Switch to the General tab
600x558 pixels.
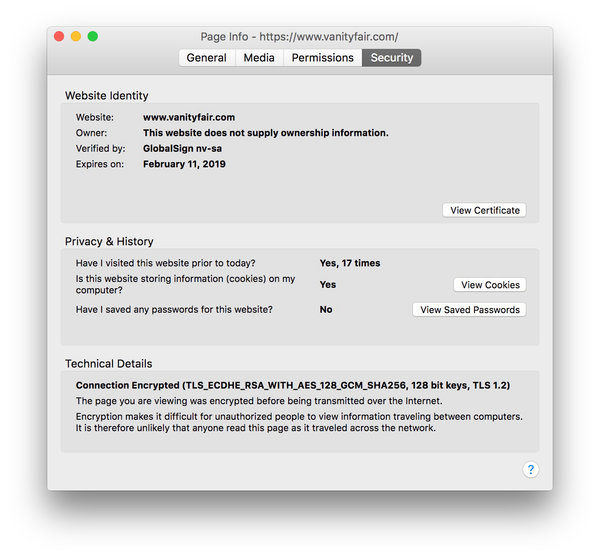(x=207, y=58)
